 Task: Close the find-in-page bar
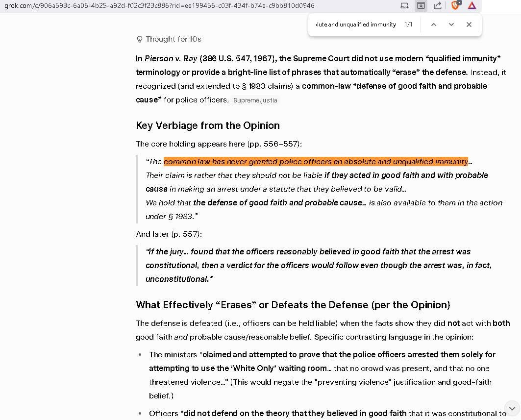click(x=469, y=25)
